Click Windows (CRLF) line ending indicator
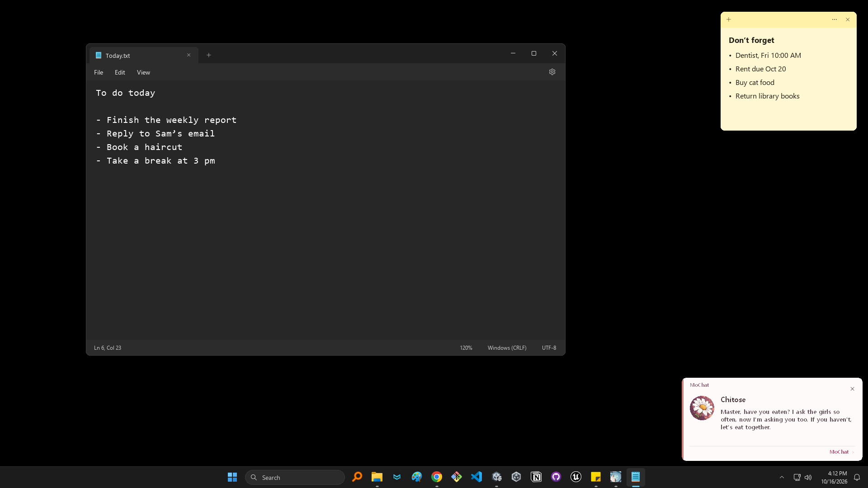The height and width of the screenshot is (488, 868). click(x=507, y=348)
